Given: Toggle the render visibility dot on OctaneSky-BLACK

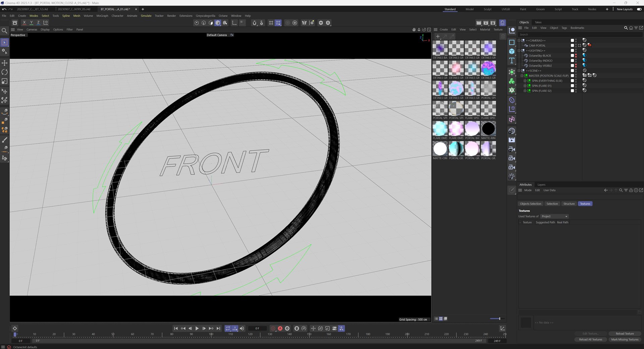Looking at the screenshot, I should pos(576,57).
